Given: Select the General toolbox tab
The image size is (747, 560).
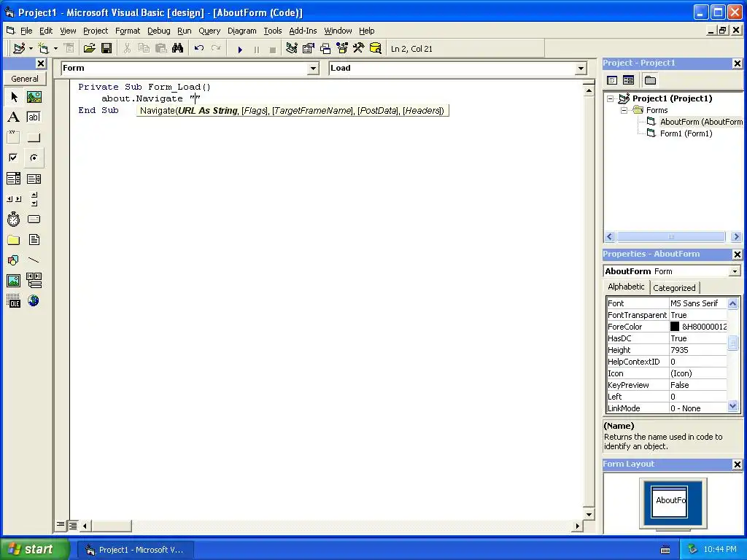Looking at the screenshot, I should pyautogui.click(x=25, y=79).
